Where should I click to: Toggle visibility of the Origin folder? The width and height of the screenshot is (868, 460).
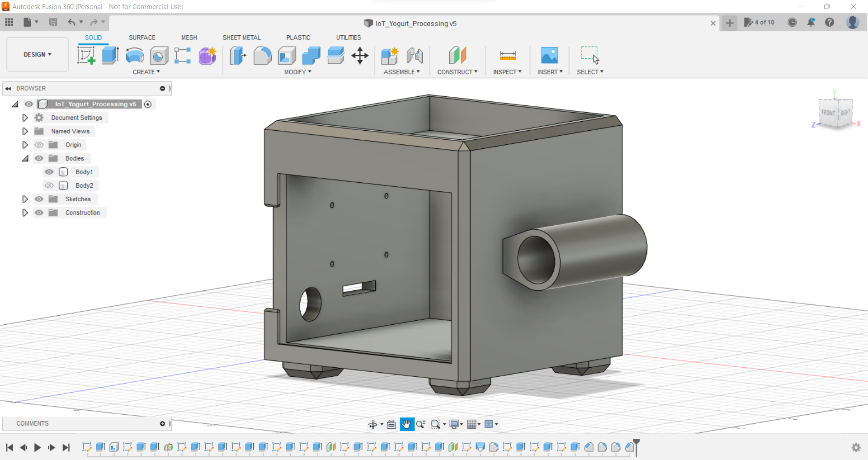click(x=39, y=145)
